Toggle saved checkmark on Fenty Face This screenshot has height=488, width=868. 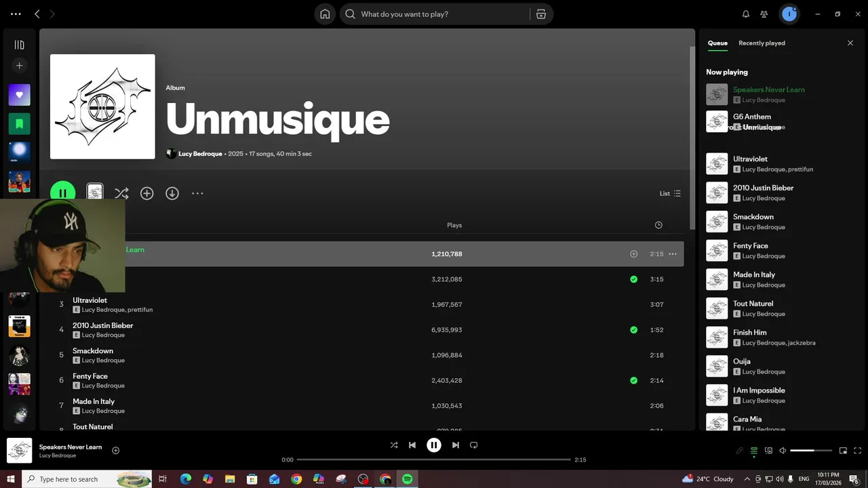(x=633, y=380)
